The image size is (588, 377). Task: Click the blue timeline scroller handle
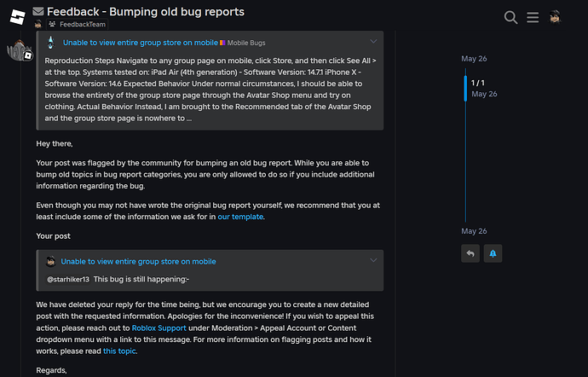[465, 88]
